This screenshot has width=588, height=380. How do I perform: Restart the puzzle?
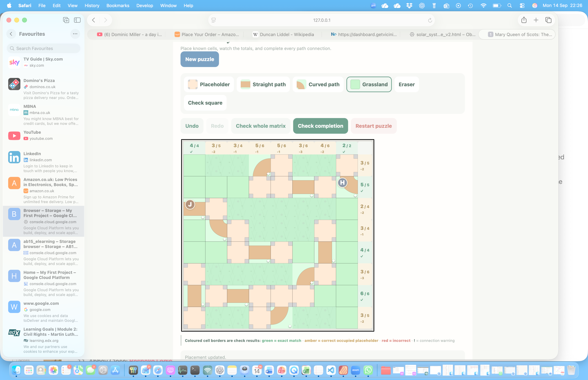coord(374,126)
